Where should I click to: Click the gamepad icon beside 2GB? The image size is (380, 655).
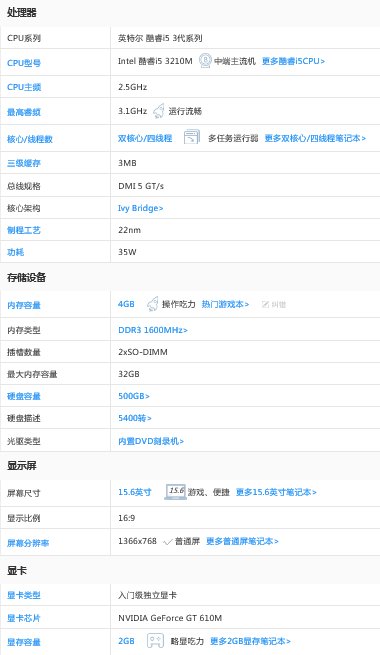click(x=155, y=641)
